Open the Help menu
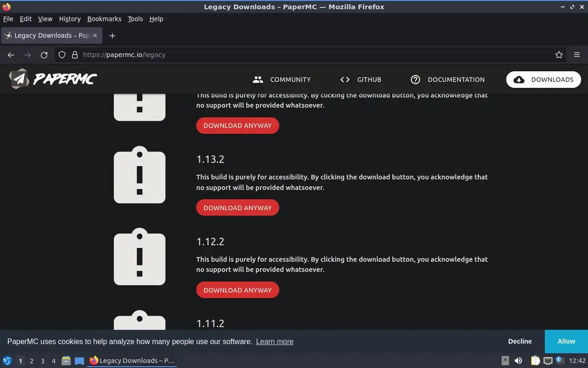Viewport: 588px width, 368px height. pos(156,19)
